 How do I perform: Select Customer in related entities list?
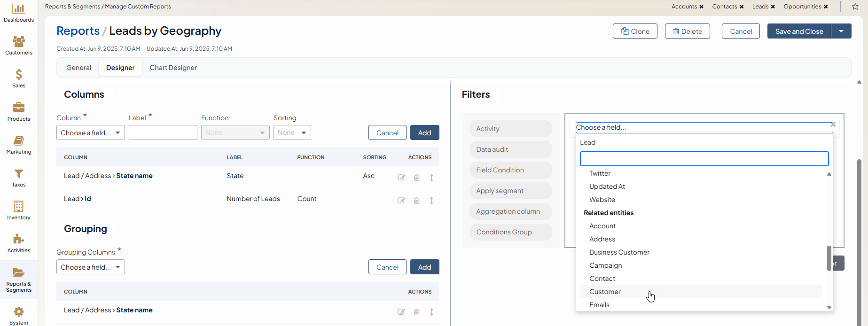point(605,292)
